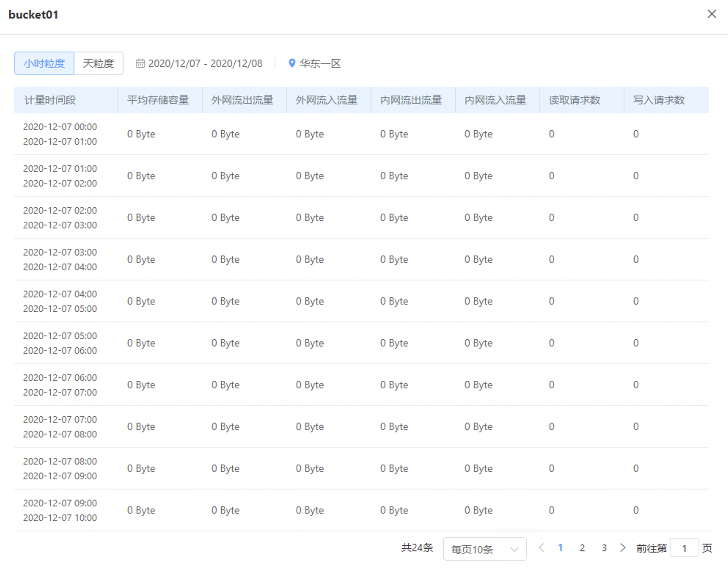
Task: Select period starting 2020-12-07 07:00 row
Action: (x=361, y=426)
